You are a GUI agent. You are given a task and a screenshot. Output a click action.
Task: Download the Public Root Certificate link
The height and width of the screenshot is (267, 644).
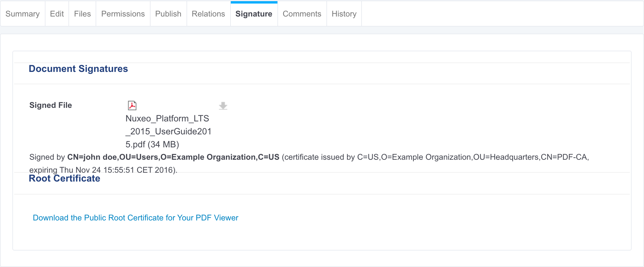(135, 218)
